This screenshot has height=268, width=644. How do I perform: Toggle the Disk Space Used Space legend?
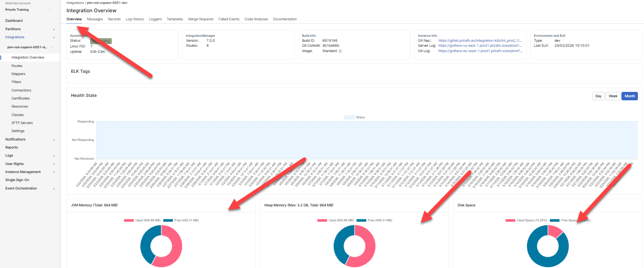510,221
